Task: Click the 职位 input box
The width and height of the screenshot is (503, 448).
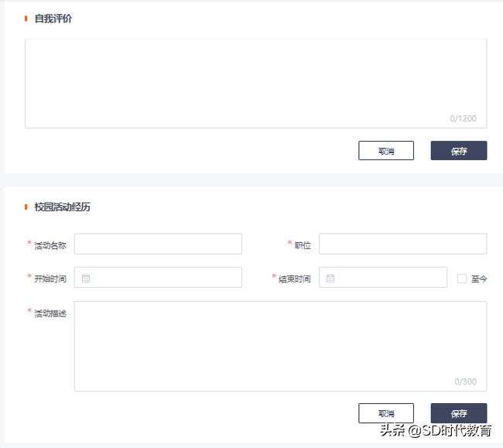Action: (x=402, y=245)
